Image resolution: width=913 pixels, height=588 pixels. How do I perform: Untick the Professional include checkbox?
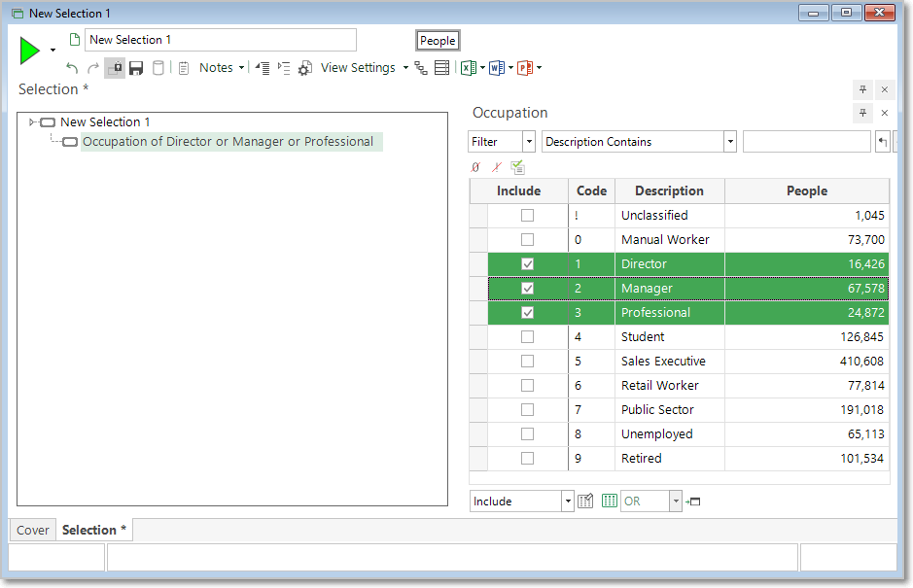528,313
